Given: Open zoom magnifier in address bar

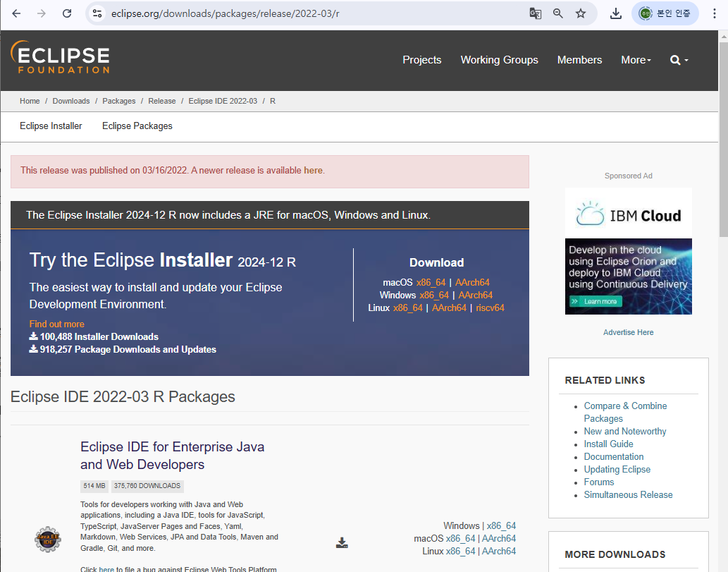Looking at the screenshot, I should pos(558,13).
